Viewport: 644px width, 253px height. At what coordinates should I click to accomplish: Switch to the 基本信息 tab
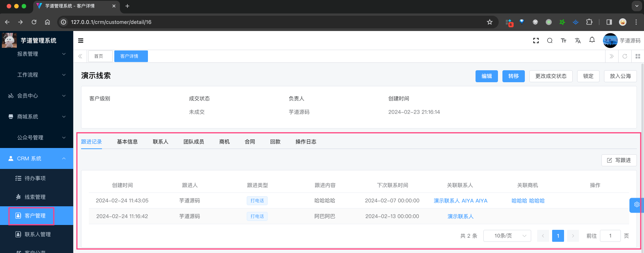point(127,142)
